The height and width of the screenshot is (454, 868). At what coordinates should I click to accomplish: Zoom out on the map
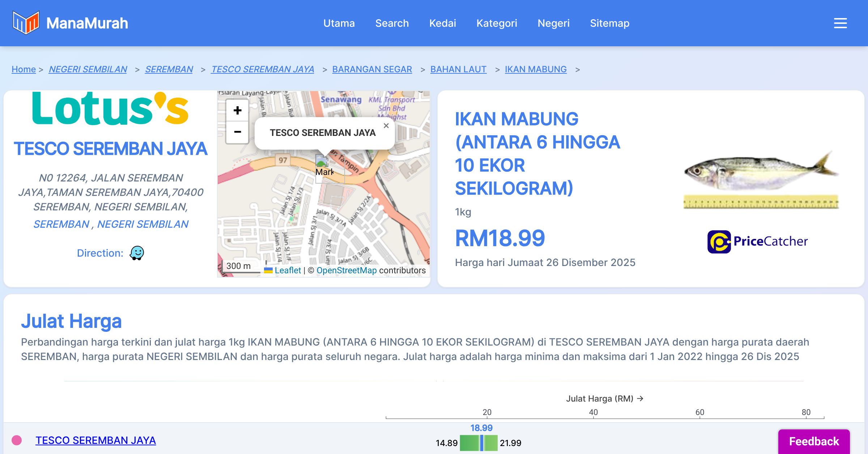pyautogui.click(x=237, y=132)
